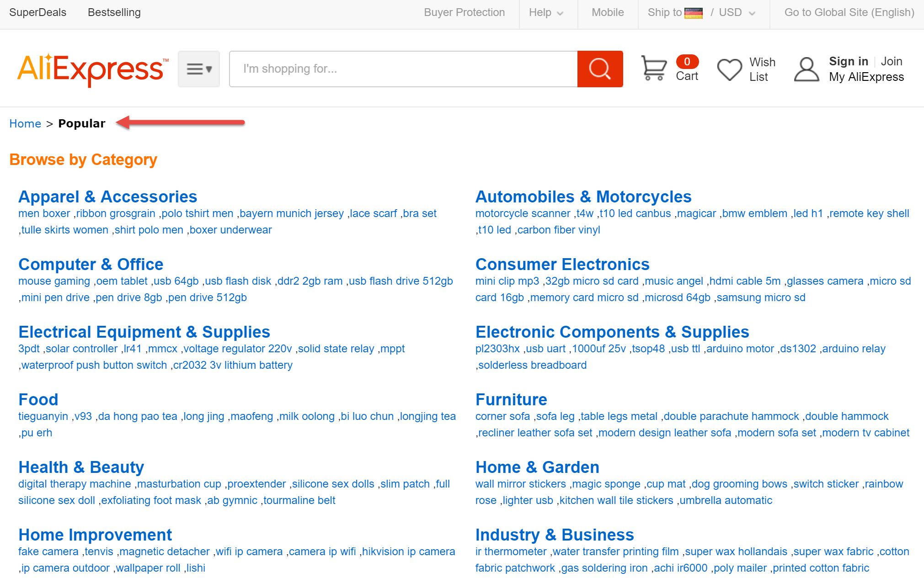924x578 pixels.
Task: Click 'corner sofa' keyword
Action: [x=503, y=416]
